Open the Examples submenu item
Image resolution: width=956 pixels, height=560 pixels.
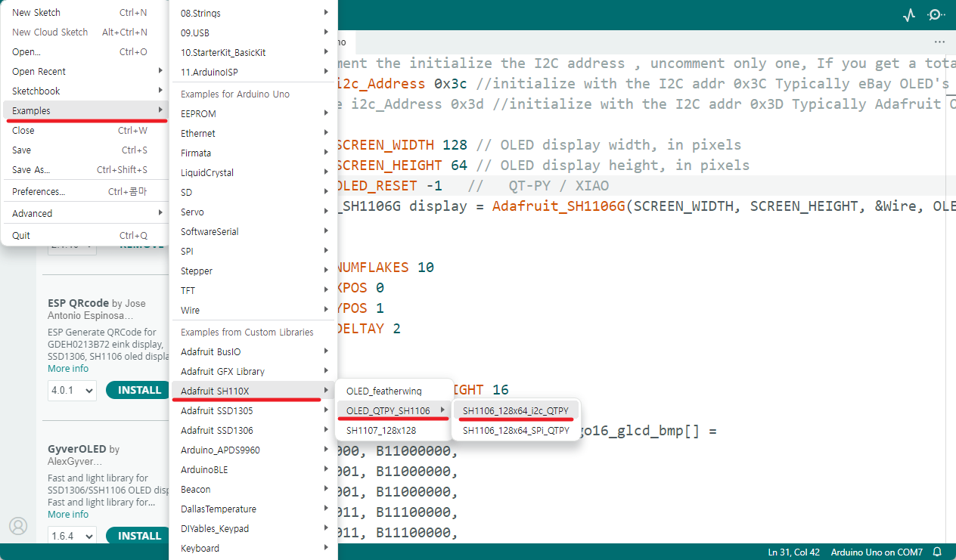[x=85, y=111]
